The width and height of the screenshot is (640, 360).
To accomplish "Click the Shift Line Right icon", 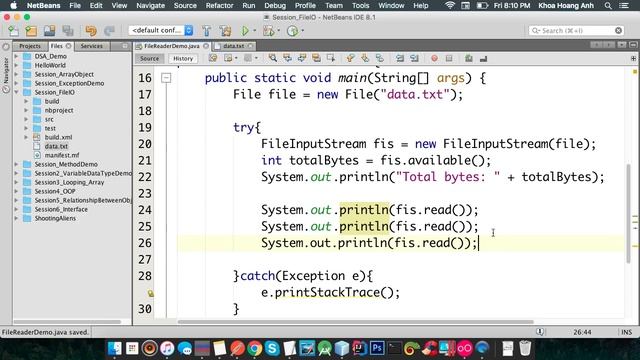I will (x=414, y=58).
